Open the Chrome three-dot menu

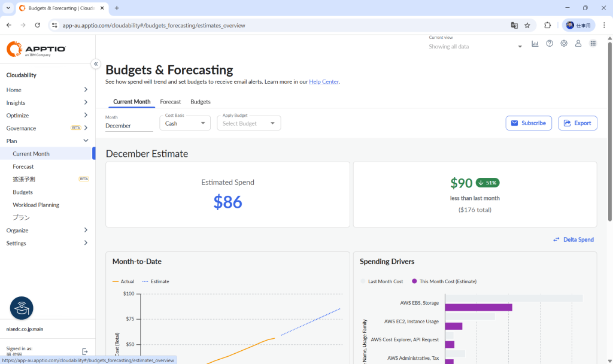click(604, 25)
